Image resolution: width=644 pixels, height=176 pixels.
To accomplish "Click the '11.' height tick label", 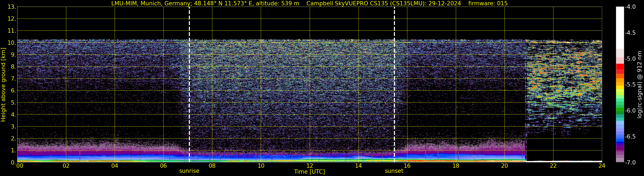I will (x=12, y=31).
